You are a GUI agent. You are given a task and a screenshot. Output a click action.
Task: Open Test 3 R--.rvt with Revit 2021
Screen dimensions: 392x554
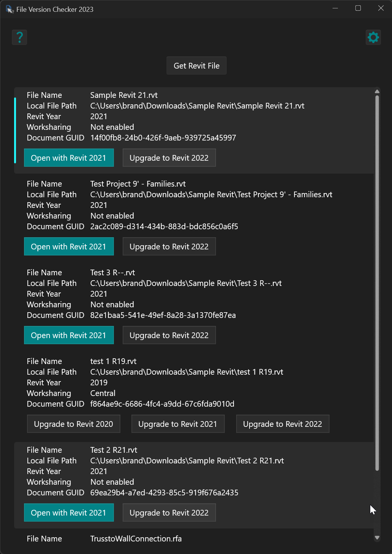click(69, 335)
